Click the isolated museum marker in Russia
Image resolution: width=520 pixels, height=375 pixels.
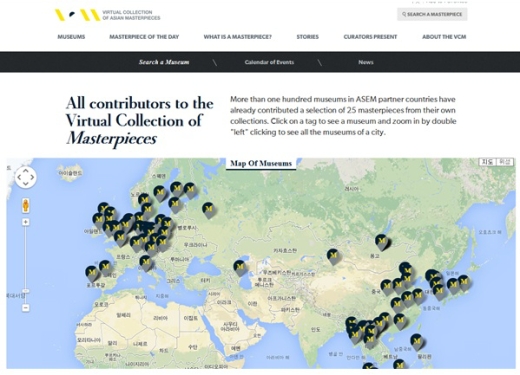[x=208, y=210]
